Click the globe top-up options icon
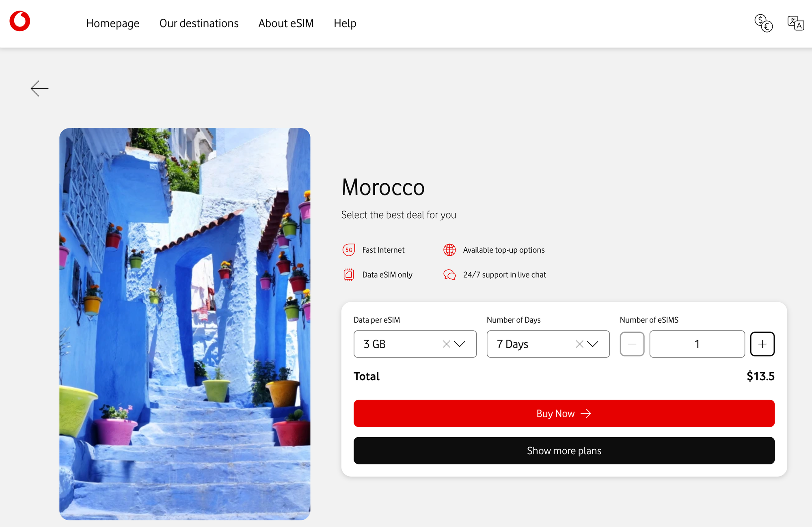The height and width of the screenshot is (527, 812). point(449,249)
